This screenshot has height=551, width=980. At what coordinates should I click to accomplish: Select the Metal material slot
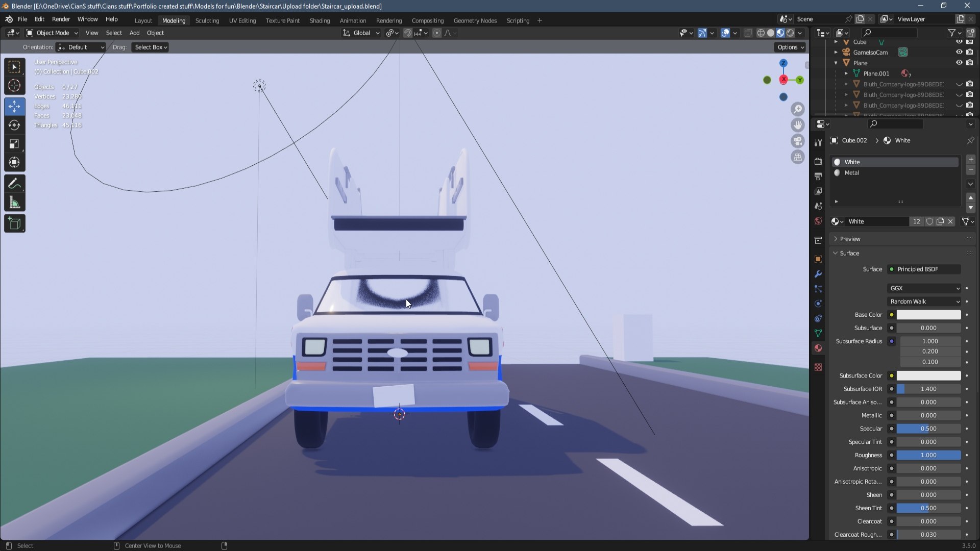tap(851, 173)
